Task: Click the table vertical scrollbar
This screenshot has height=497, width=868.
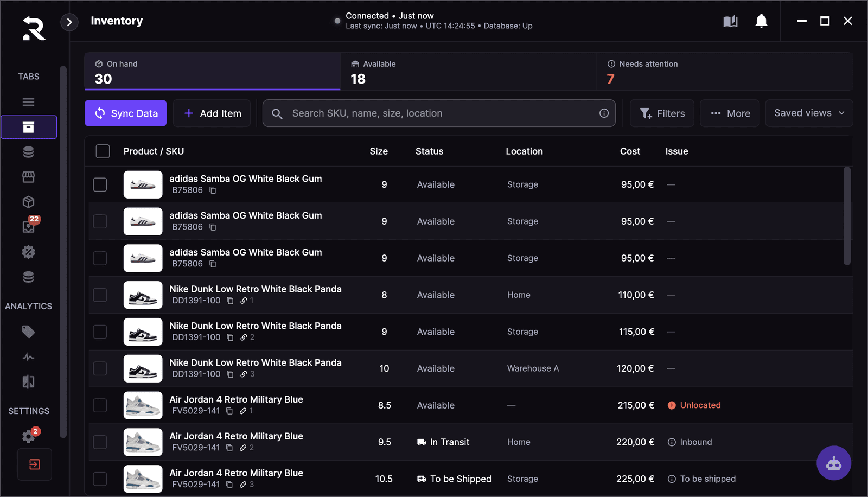Action: tap(847, 216)
